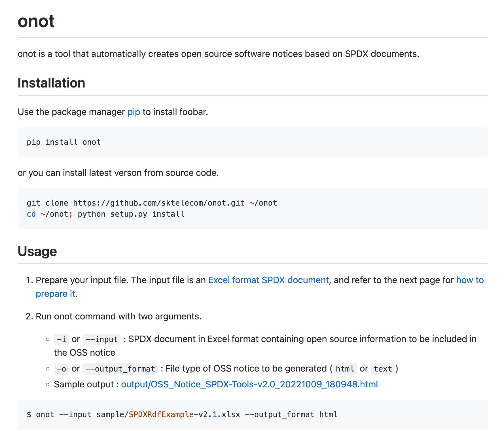The height and width of the screenshot is (431, 504).
Task: Click the Usage heading
Action: 37,251
